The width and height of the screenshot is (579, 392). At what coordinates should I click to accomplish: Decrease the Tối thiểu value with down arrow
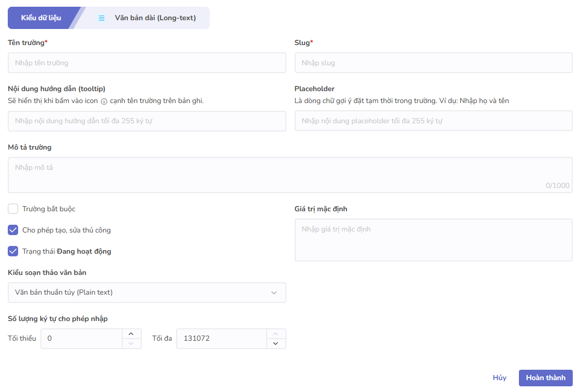coord(131,343)
